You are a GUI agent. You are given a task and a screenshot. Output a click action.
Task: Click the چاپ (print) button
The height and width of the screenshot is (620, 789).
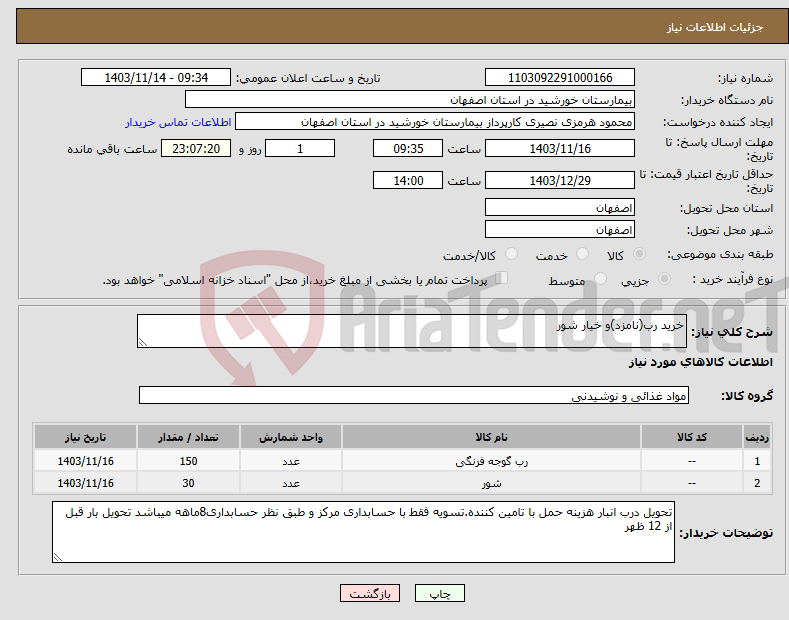pyautogui.click(x=439, y=593)
